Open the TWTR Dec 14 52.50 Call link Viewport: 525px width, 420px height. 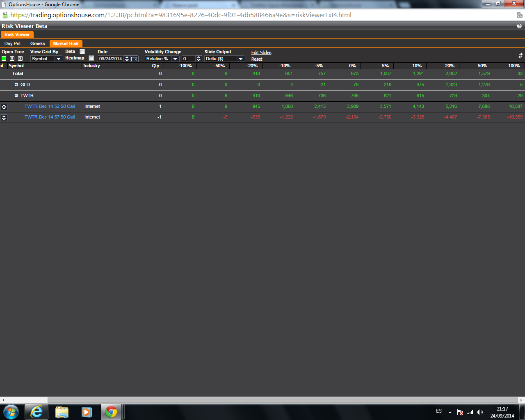tap(50, 107)
